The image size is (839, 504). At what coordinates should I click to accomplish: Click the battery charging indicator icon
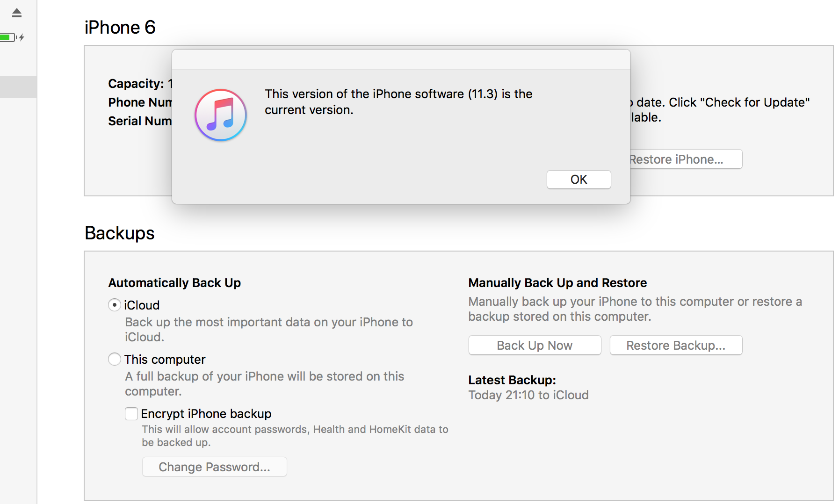(12, 37)
